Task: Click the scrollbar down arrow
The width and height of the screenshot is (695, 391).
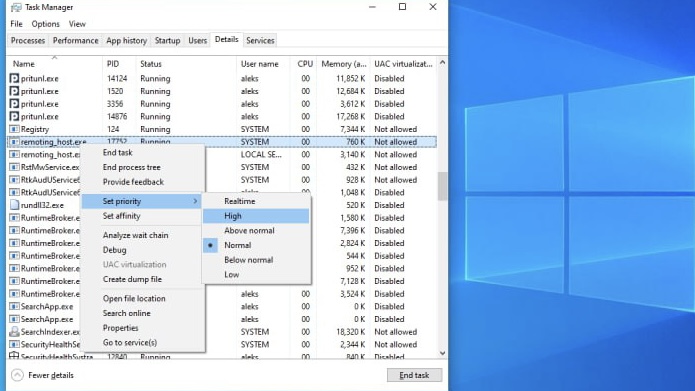Action: [x=442, y=353]
